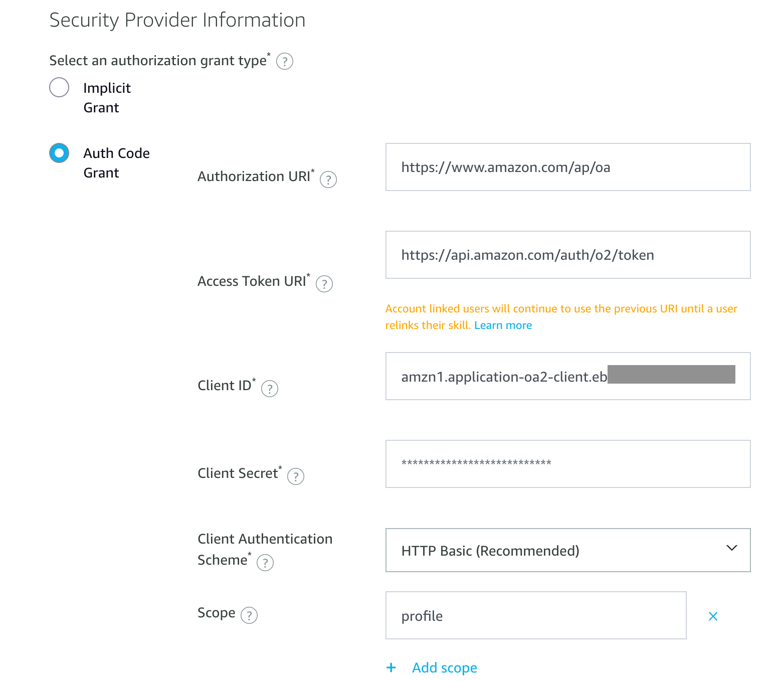Open the Client ID help tooltip

270,389
